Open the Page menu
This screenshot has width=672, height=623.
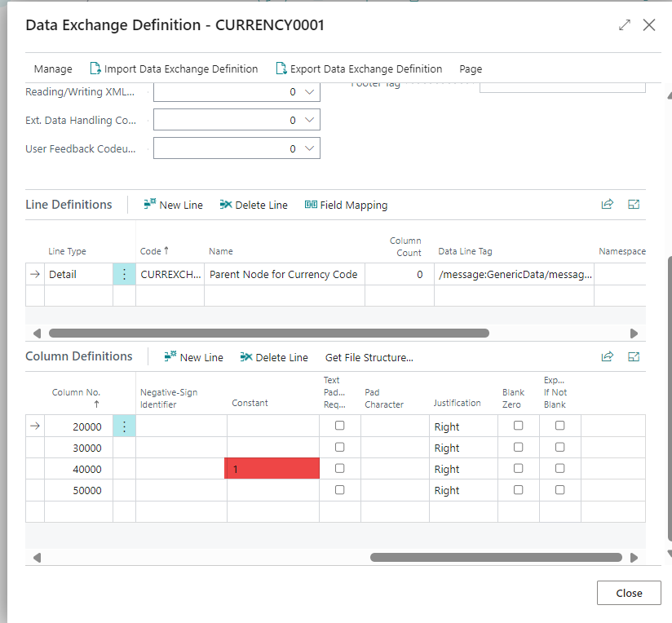pyautogui.click(x=471, y=69)
